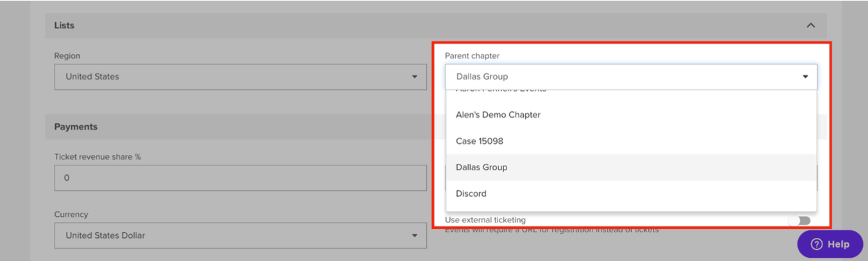Click the Use external ticketing label

tap(485, 220)
